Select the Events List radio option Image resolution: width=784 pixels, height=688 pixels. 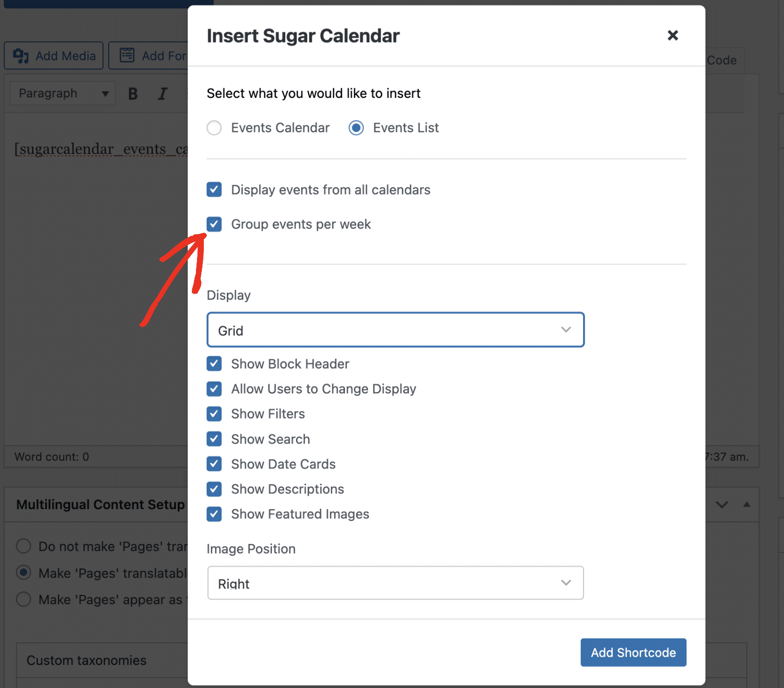pyautogui.click(x=356, y=128)
